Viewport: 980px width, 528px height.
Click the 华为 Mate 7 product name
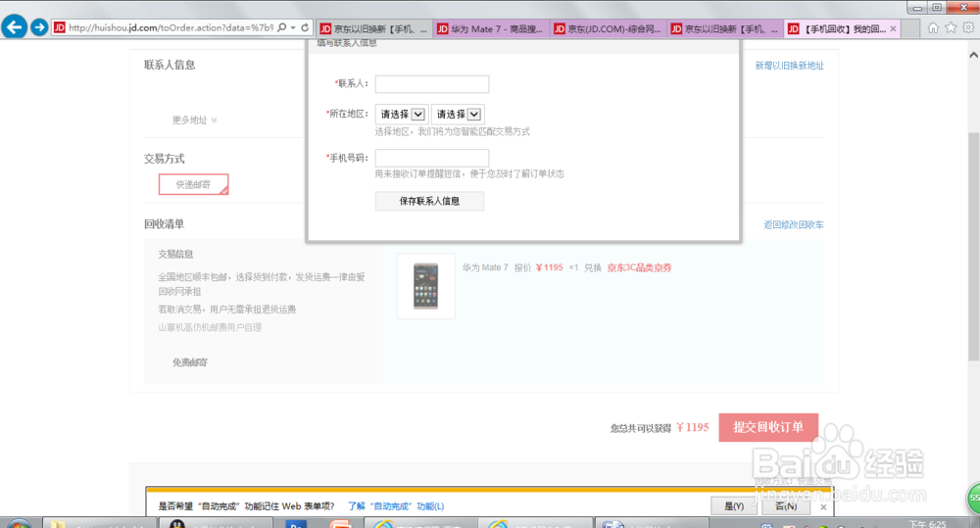point(485,267)
